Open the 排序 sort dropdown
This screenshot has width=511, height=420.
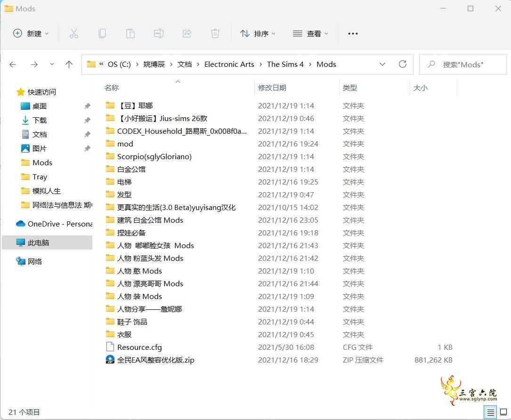pyautogui.click(x=258, y=33)
